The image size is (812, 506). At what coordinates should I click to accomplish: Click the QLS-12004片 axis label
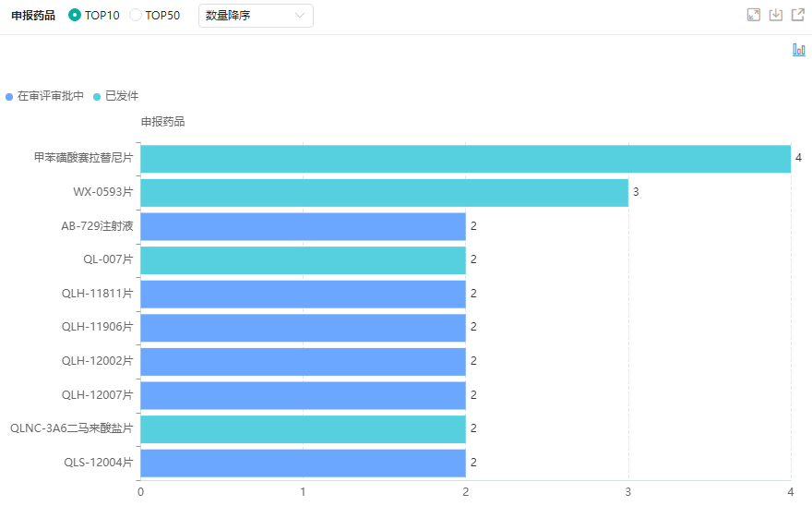(99, 463)
